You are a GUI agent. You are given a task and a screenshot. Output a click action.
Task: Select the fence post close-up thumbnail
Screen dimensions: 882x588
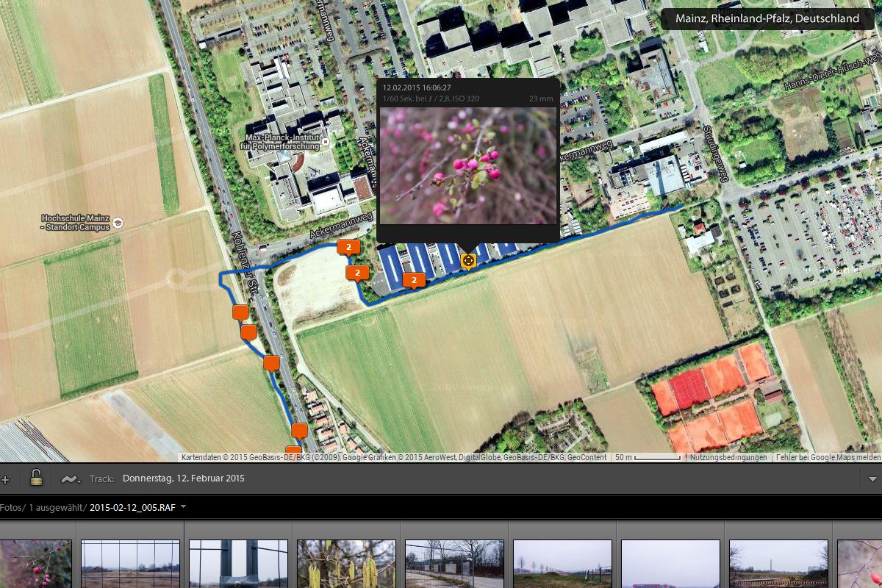238,564
